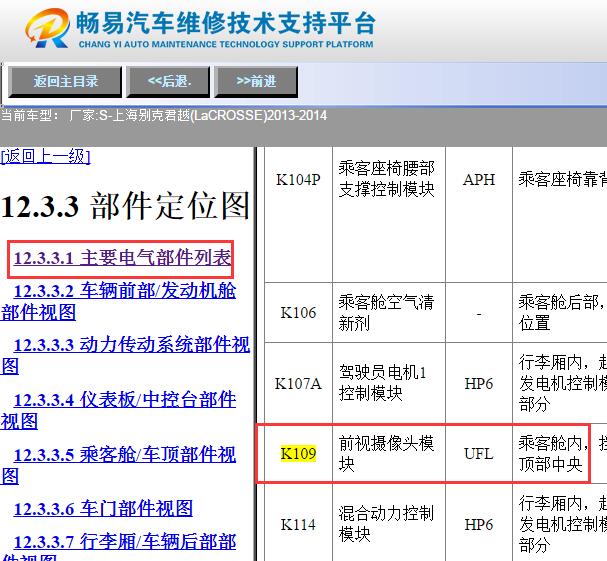This screenshot has width=607, height=561.
Task: Select the 前视摄像头模块 cell
Action: coord(389,453)
